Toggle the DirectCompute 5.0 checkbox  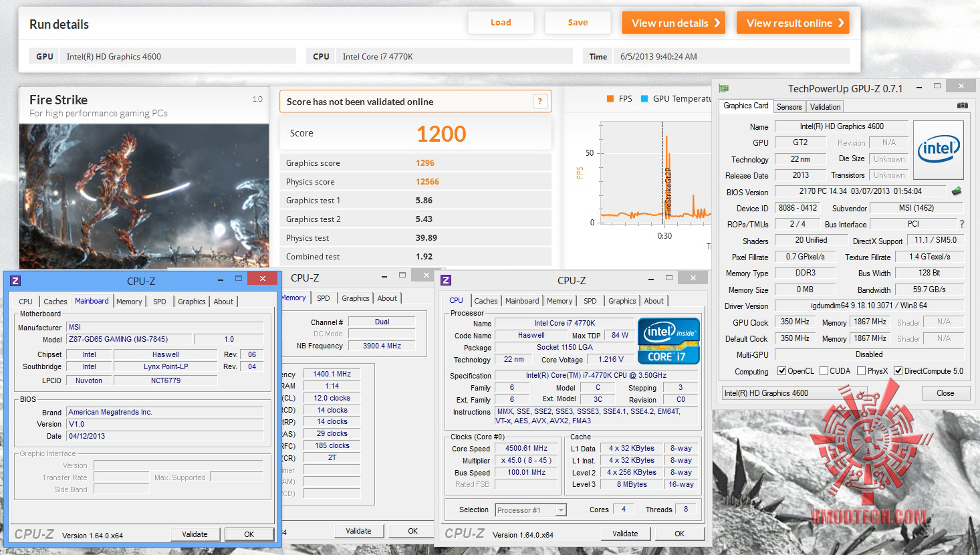[898, 371]
